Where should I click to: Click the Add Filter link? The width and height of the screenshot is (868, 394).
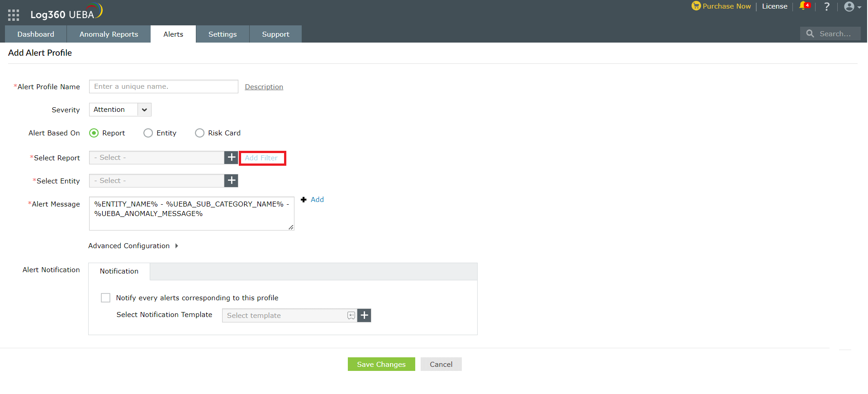tap(261, 158)
